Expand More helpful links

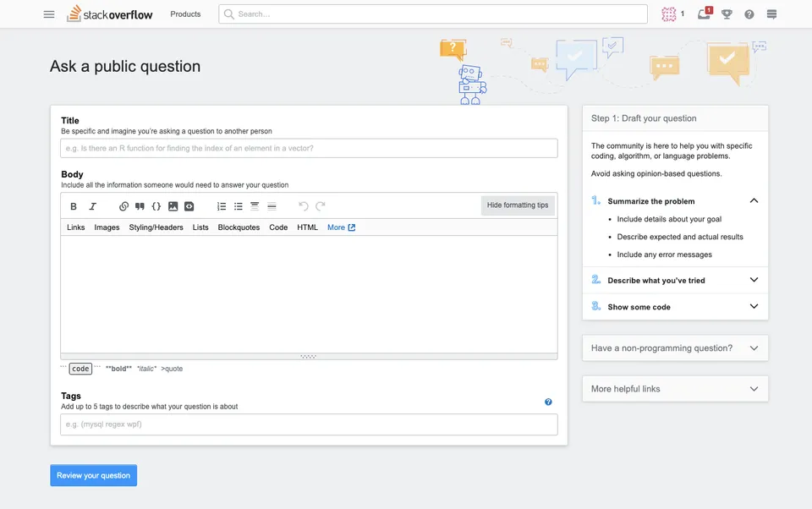click(x=675, y=388)
